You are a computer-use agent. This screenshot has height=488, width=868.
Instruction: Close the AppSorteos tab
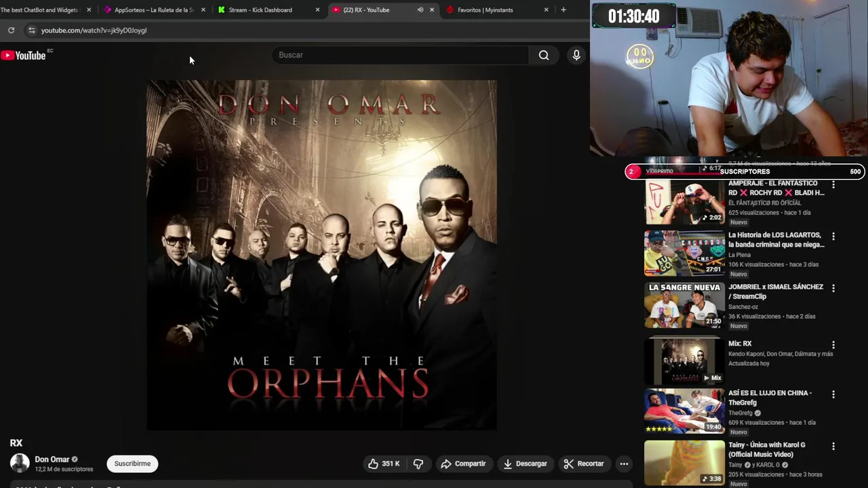[x=203, y=9]
